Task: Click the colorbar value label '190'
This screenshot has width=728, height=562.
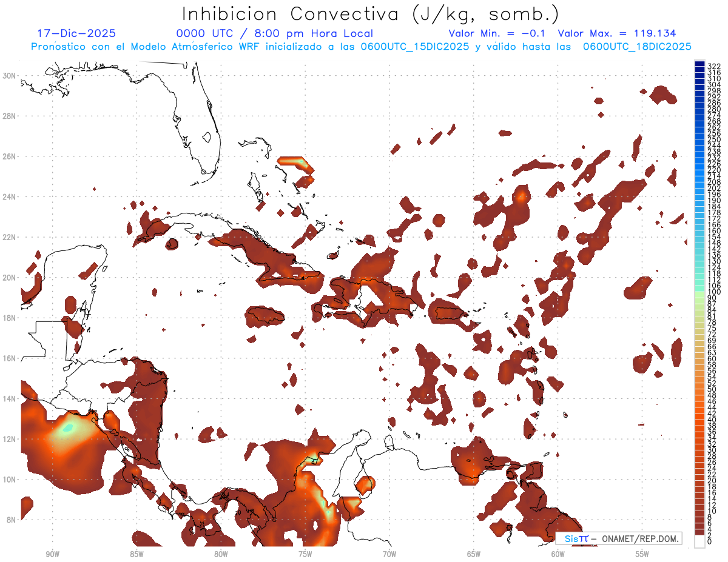Action: tap(713, 199)
